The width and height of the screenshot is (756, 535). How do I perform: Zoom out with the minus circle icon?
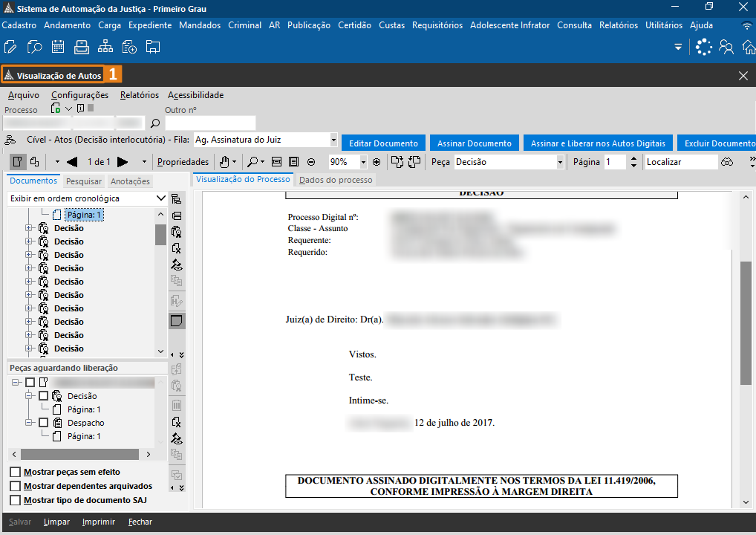point(311,162)
